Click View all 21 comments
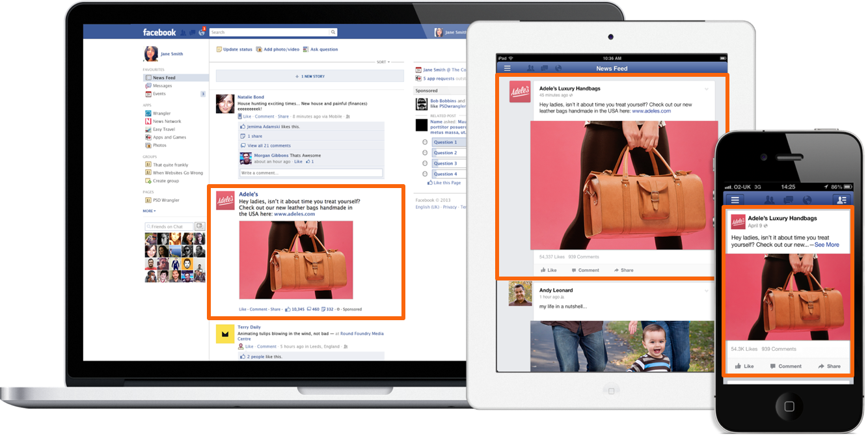868x436 pixels. click(x=266, y=145)
